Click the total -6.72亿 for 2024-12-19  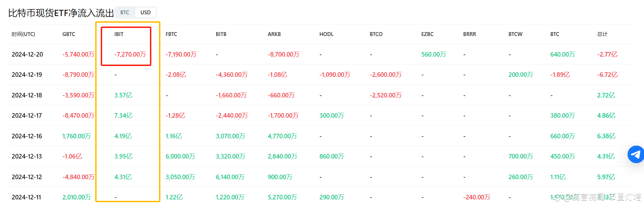[x=607, y=75]
